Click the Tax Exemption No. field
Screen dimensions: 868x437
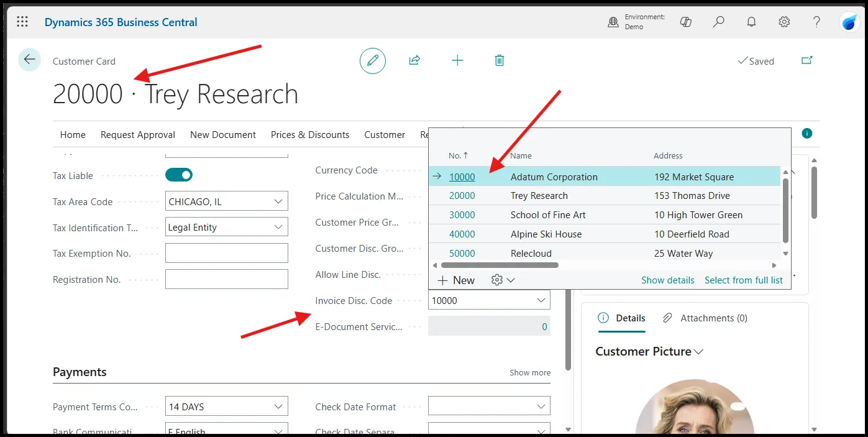point(227,253)
